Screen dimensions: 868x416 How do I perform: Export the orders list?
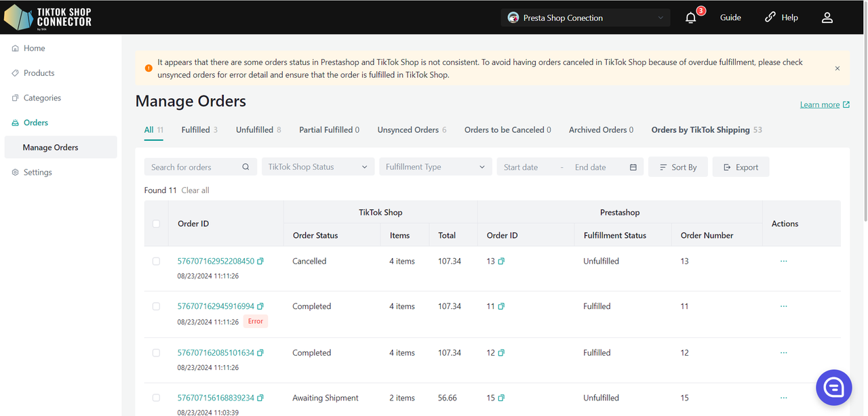click(741, 167)
